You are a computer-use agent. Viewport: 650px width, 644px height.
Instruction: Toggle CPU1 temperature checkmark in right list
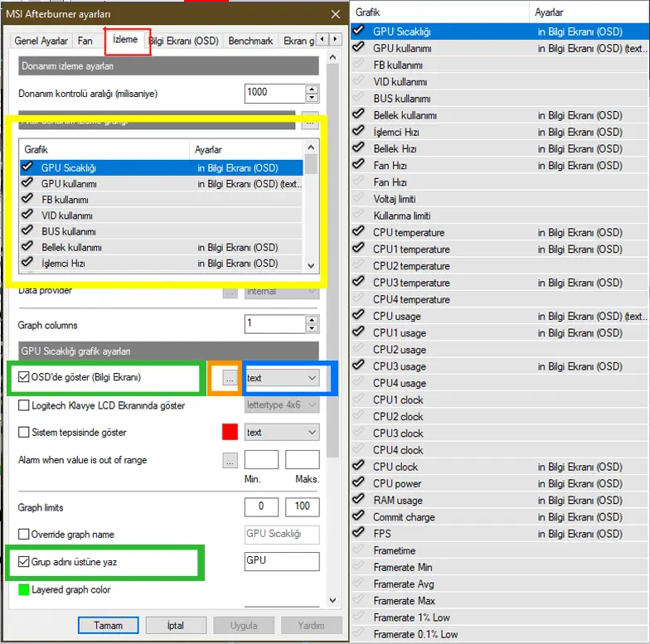(x=358, y=249)
